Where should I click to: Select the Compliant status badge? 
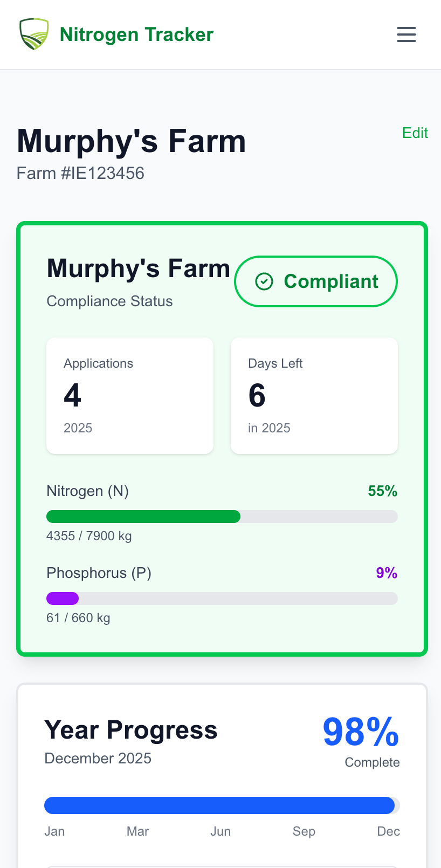(315, 281)
